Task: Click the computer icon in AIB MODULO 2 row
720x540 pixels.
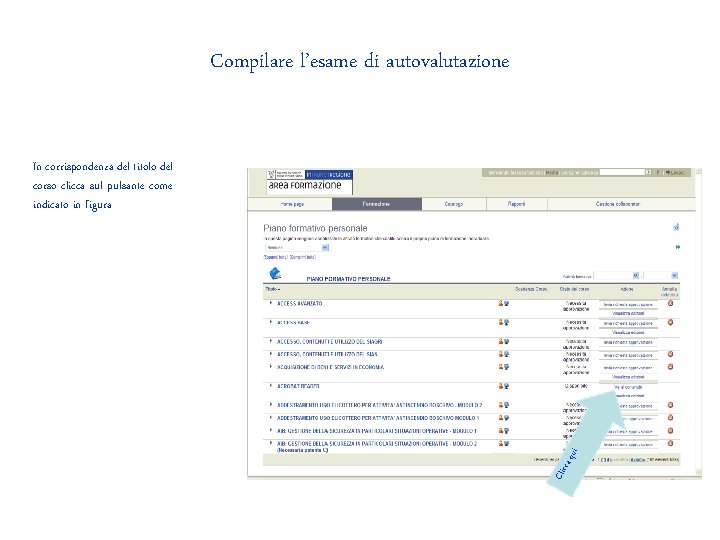Action: 506,444
